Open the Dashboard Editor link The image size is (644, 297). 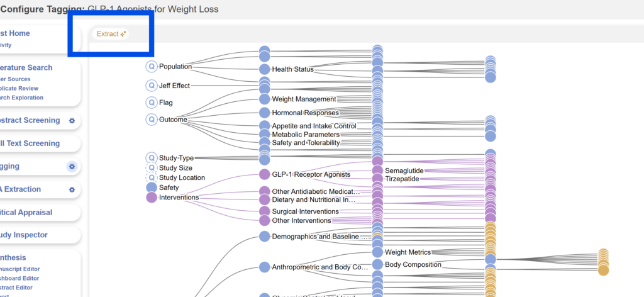(19, 278)
